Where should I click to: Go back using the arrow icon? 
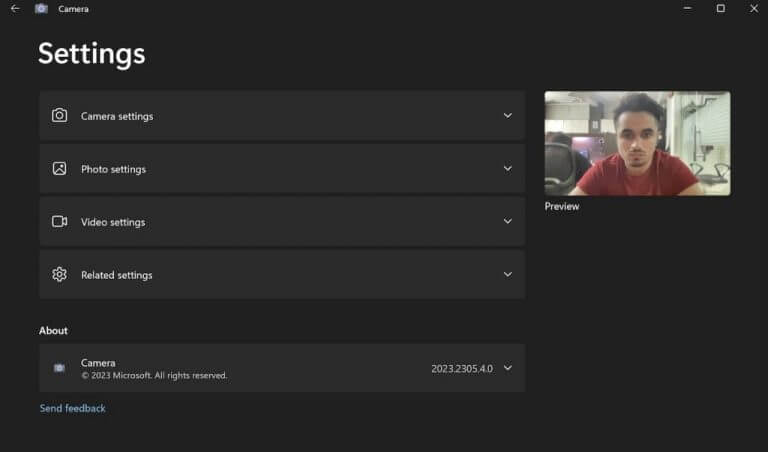[15, 9]
